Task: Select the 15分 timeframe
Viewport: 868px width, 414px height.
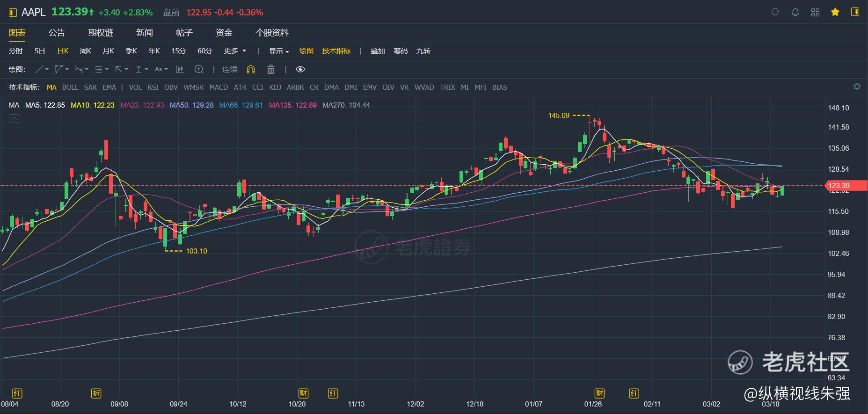Action: click(x=178, y=51)
